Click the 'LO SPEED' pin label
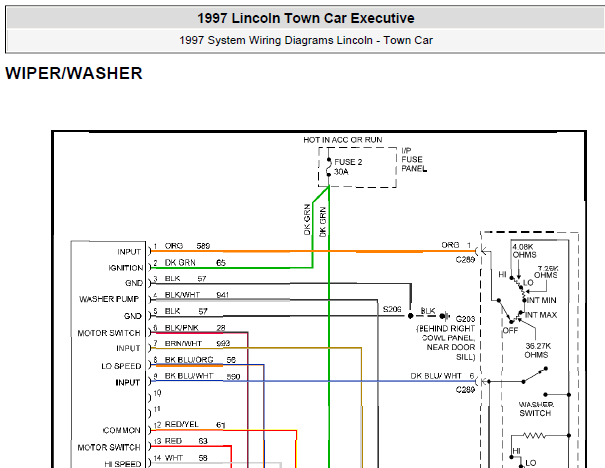The height and width of the screenshot is (468, 605). point(121,366)
